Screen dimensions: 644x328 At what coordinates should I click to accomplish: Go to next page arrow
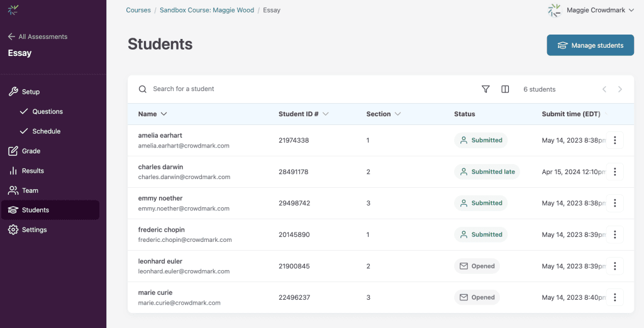[x=619, y=89]
